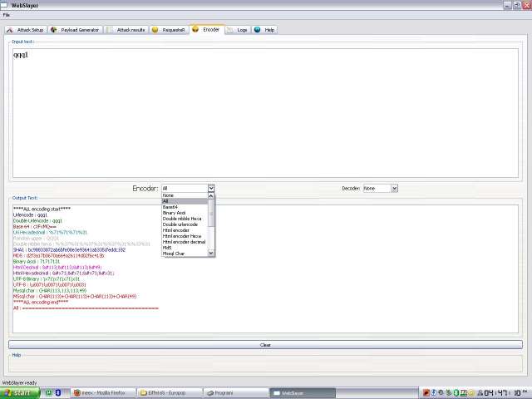Image resolution: width=532 pixels, height=399 pixels.
Task: Click the MD5 hash output line
Action: click(59, 255)
